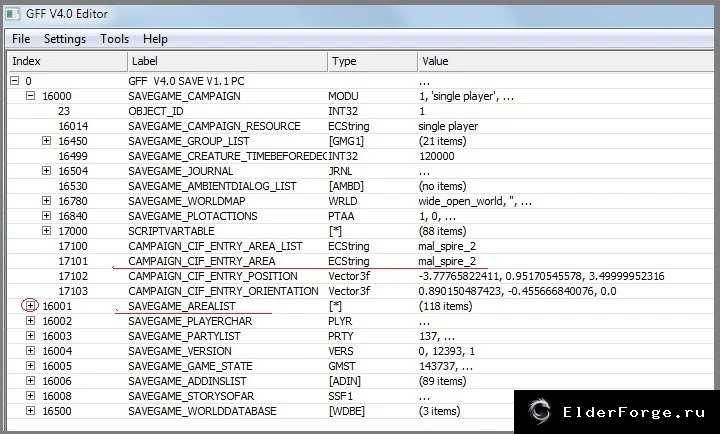Expand the 16006 SAVEGAME_ADDINSLIST node

30,381
